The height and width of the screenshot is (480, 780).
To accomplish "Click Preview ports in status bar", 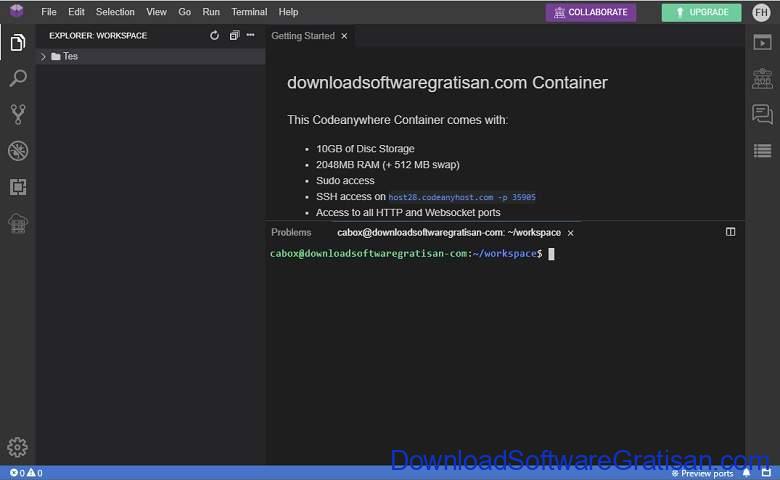I will tap(702, 473).
